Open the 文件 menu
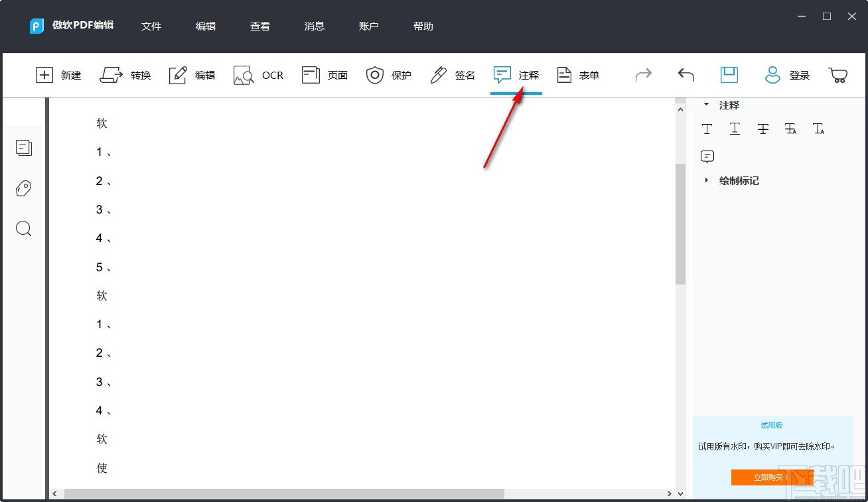The height and width of the screenshot is (502, 868). (x=151, y=27)
